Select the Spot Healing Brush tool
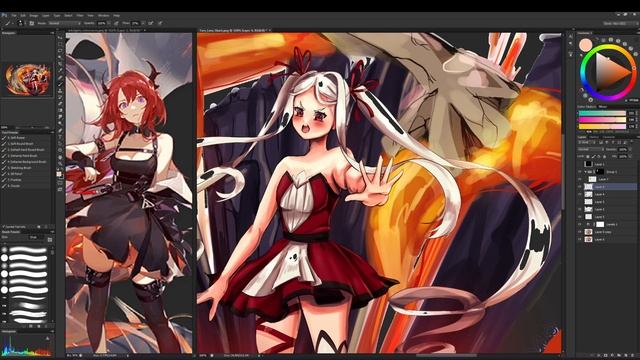 pyautogui.click(x=60, y=77)
